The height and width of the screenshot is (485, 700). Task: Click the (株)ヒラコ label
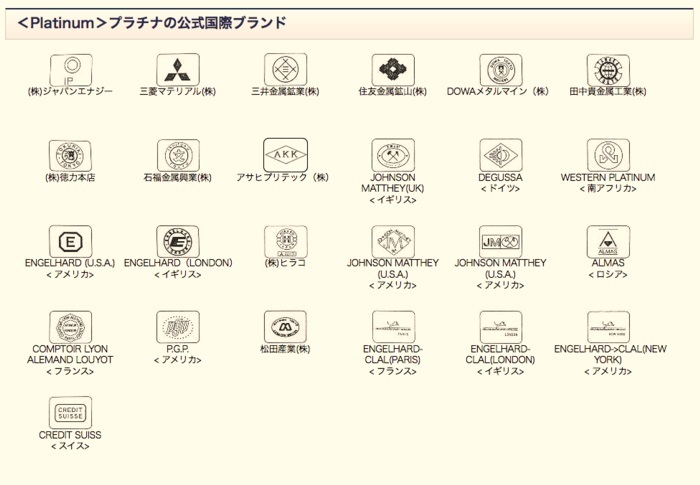tap(285, 263)
